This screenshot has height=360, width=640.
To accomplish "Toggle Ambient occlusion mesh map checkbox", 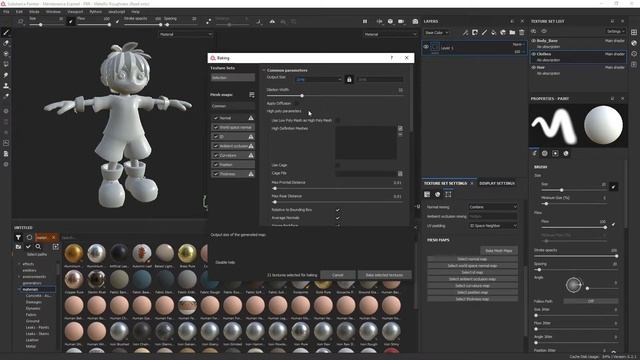I will tap(216, 146).
